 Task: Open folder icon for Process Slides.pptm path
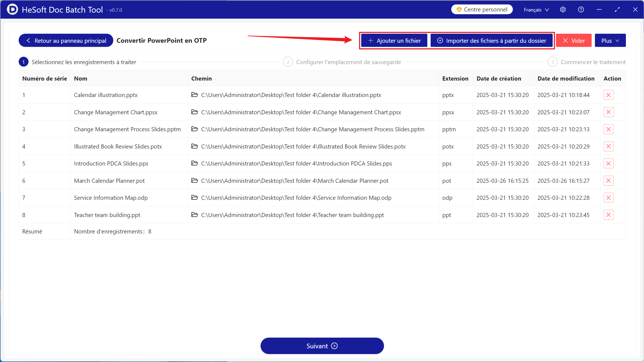[x=194, y=129]
